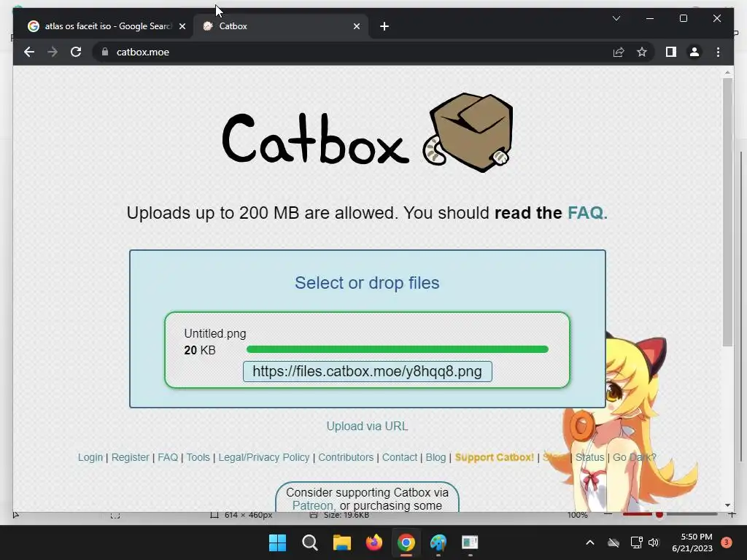This screenshot has width=747, height=560.
Task: Click the Go Dark? link
Action: [x=634, y=457]
